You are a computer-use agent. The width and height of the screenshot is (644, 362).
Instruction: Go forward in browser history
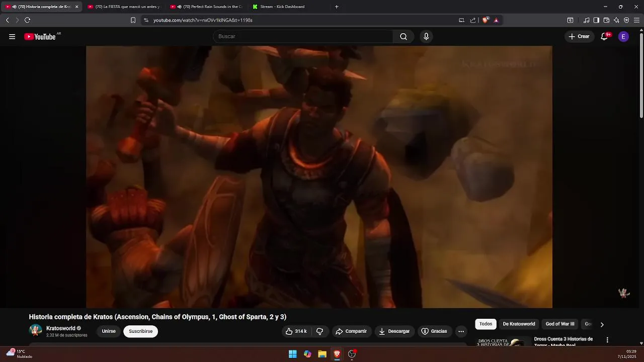(x=17, y=20)
